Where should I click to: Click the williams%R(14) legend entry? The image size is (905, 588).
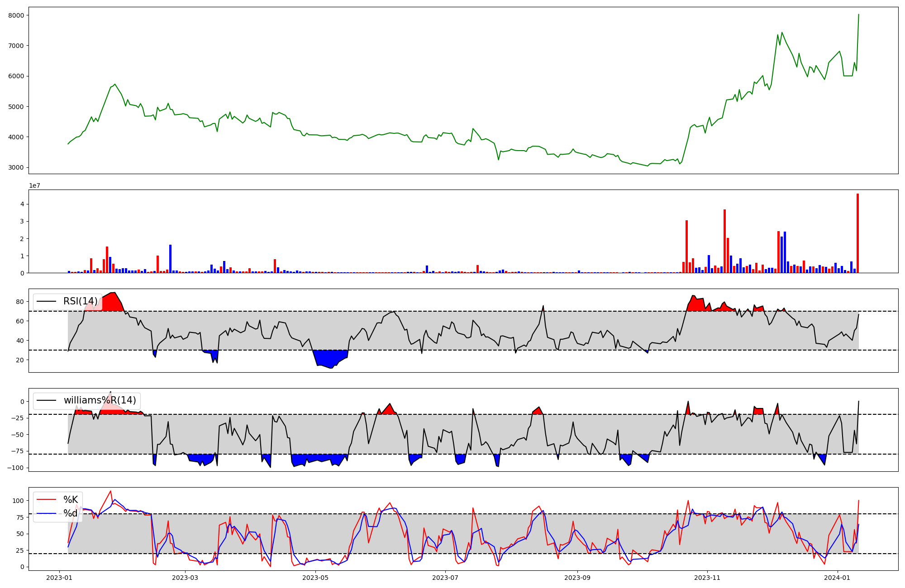(x=100, y=400)
